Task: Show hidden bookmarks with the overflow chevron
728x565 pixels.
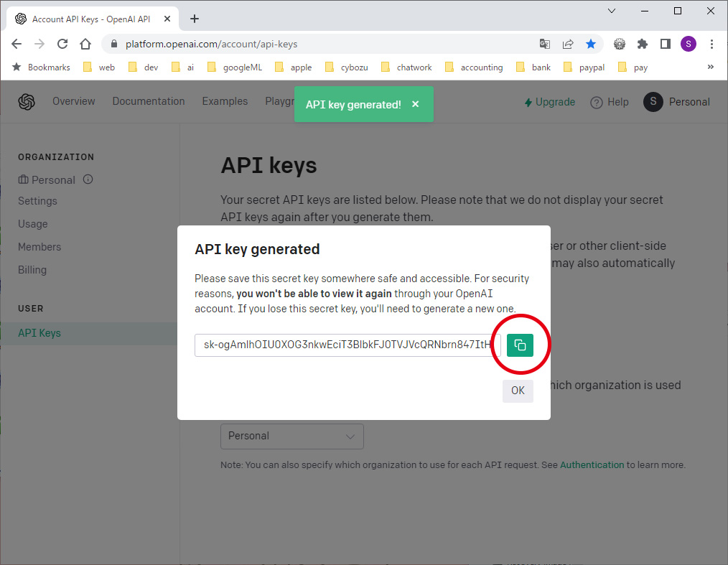Action: pyautogui.click(x=710, y=67)
